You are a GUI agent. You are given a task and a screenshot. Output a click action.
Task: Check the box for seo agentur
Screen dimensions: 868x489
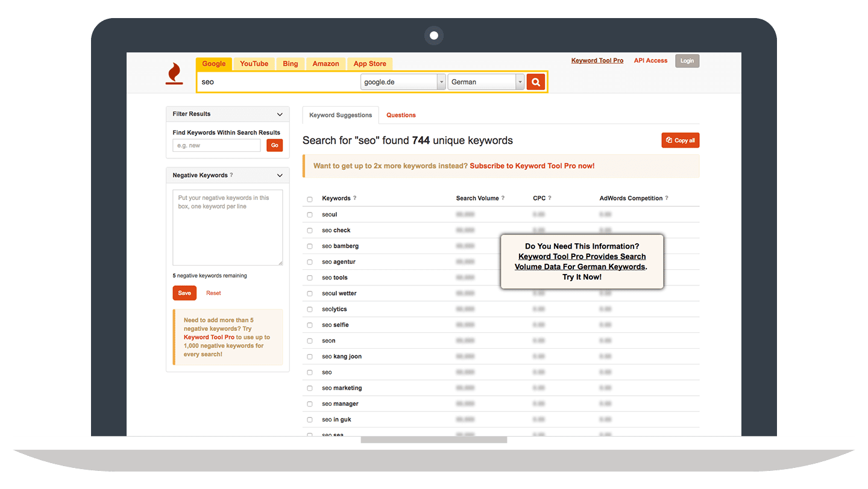(x=310, y=262)
